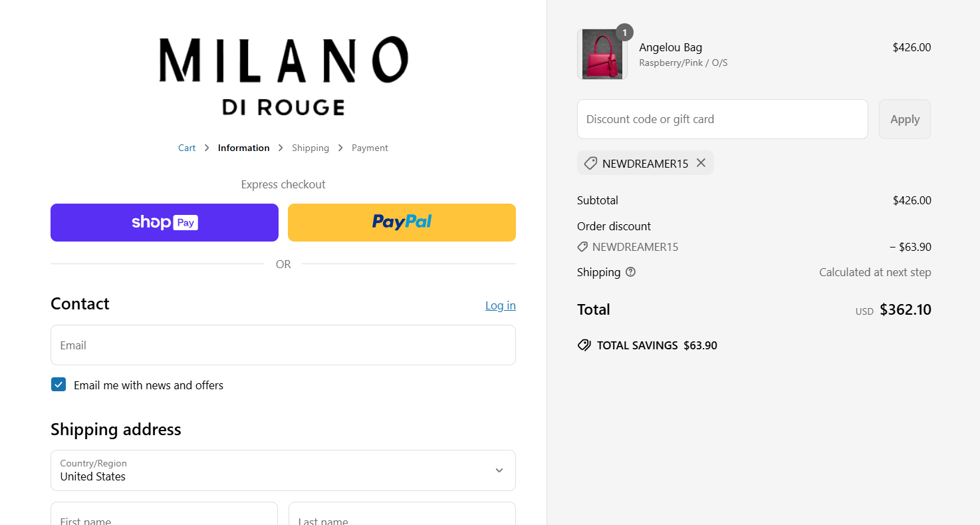The height and width of the screenshot is (525, 980).
Task: Click the Email input field
Action: pos(283,345)
